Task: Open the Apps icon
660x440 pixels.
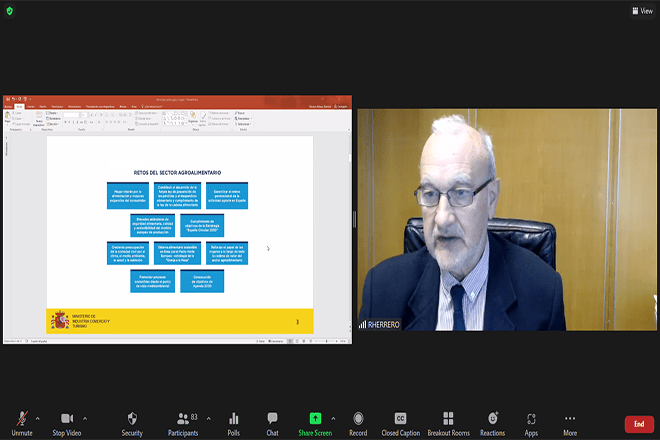Action: pyautogui.click(x=531, y=424)
